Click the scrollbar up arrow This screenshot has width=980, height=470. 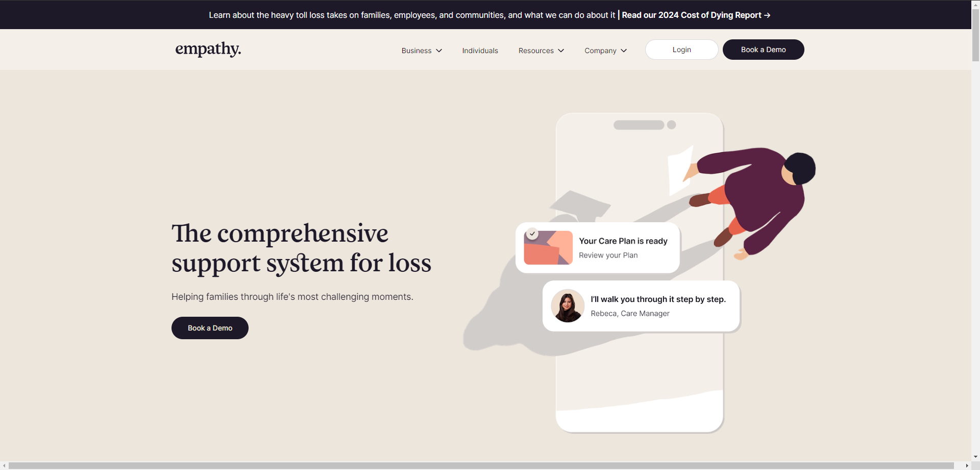pos(975,4)
